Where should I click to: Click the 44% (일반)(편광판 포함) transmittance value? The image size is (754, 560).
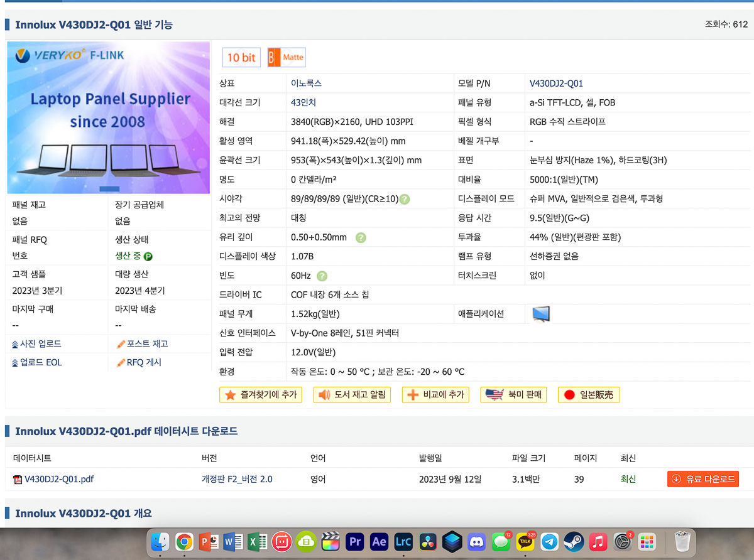pyautogui.click(x=575, y=237)
